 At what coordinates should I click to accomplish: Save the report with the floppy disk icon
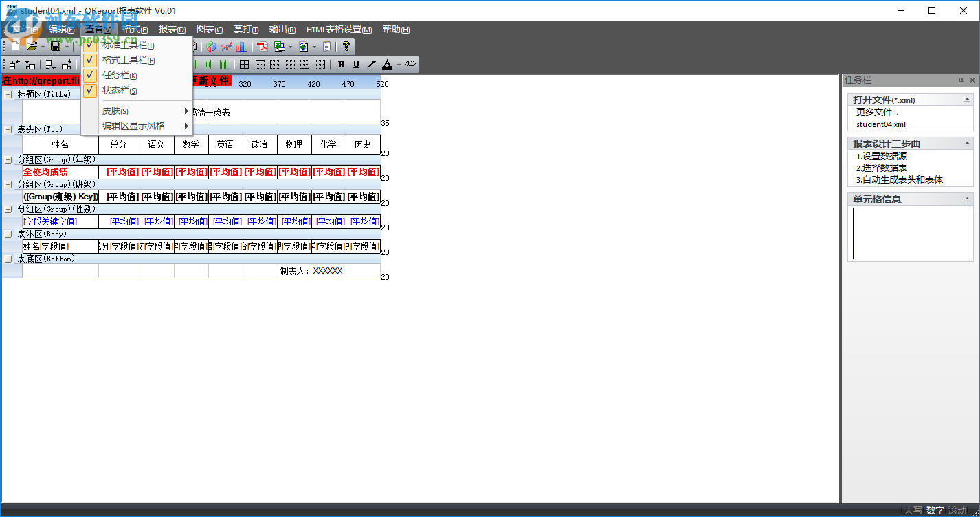point(56,46)
